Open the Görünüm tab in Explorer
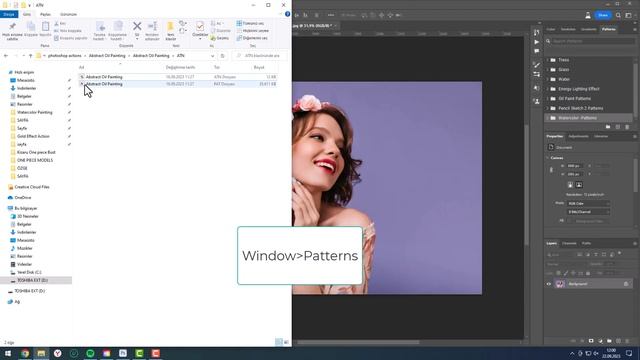 coord(69,14)
